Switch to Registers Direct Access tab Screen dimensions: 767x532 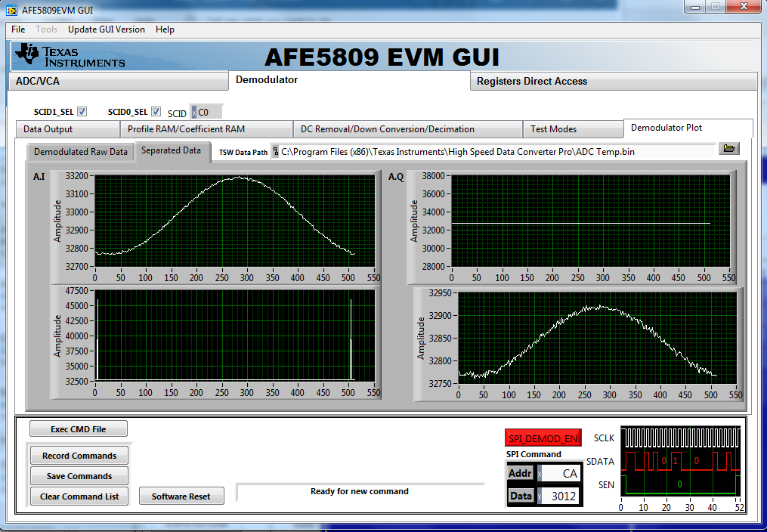click(x=614, y=81)
